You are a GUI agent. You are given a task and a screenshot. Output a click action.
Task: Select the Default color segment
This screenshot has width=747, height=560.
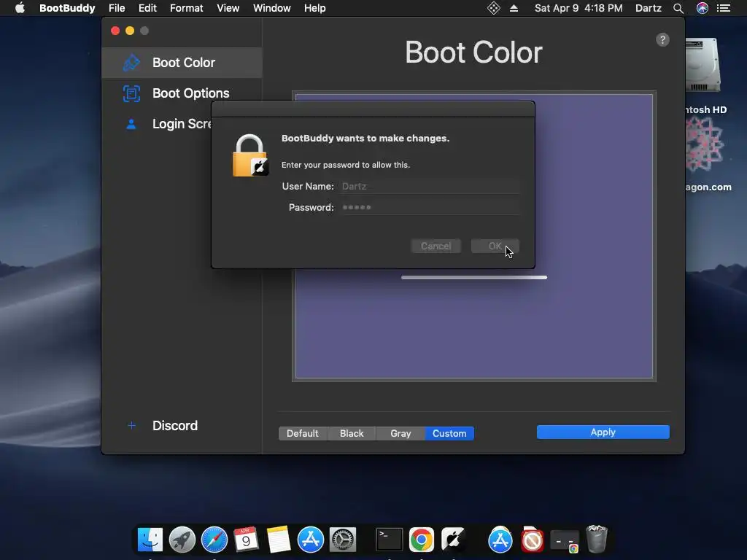303,433
